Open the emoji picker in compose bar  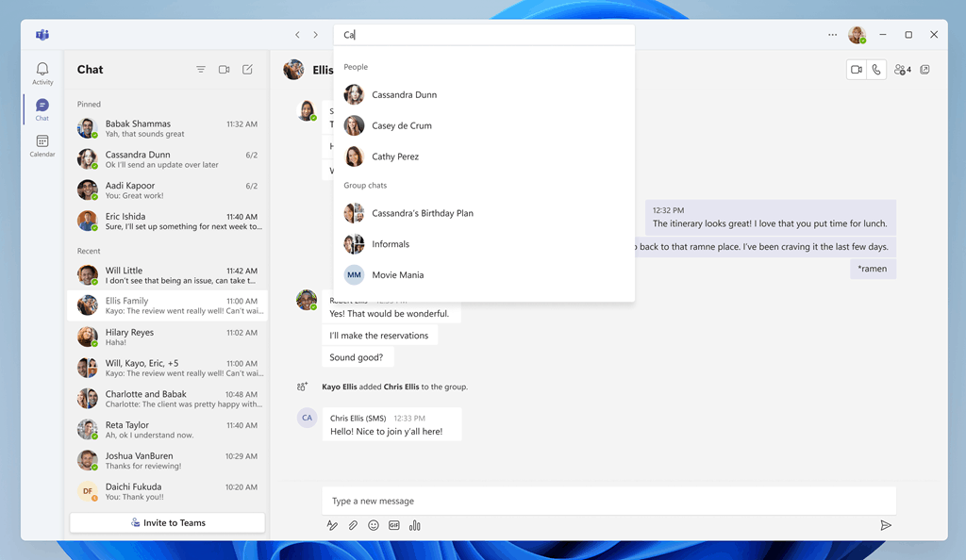coord(374,525)
